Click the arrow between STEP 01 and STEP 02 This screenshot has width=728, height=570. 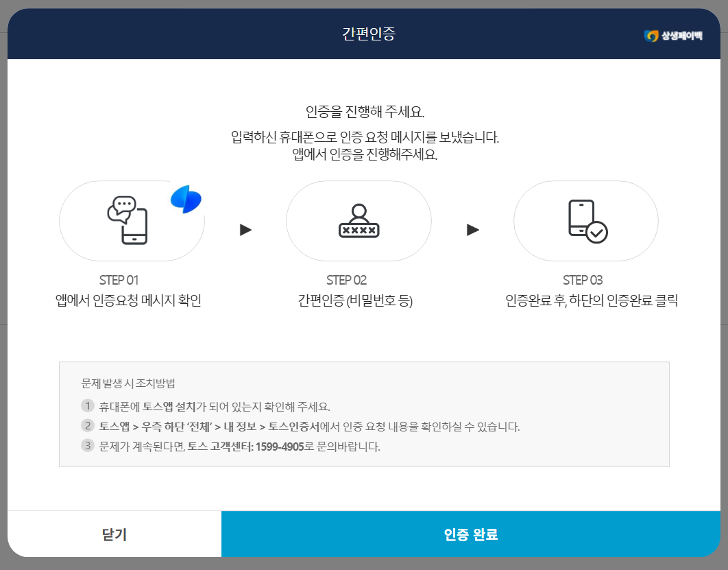point(245,230)
